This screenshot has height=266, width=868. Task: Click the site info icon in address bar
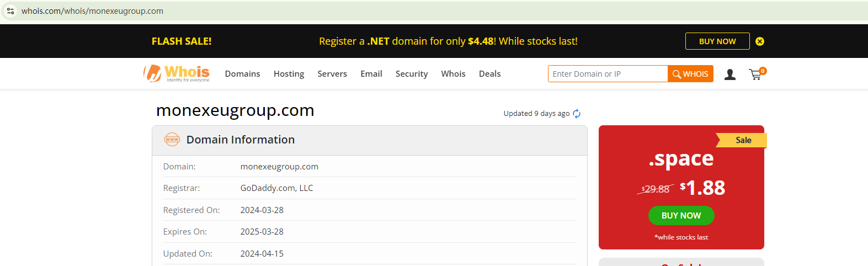pyautogui.click(x=10, y=11)
